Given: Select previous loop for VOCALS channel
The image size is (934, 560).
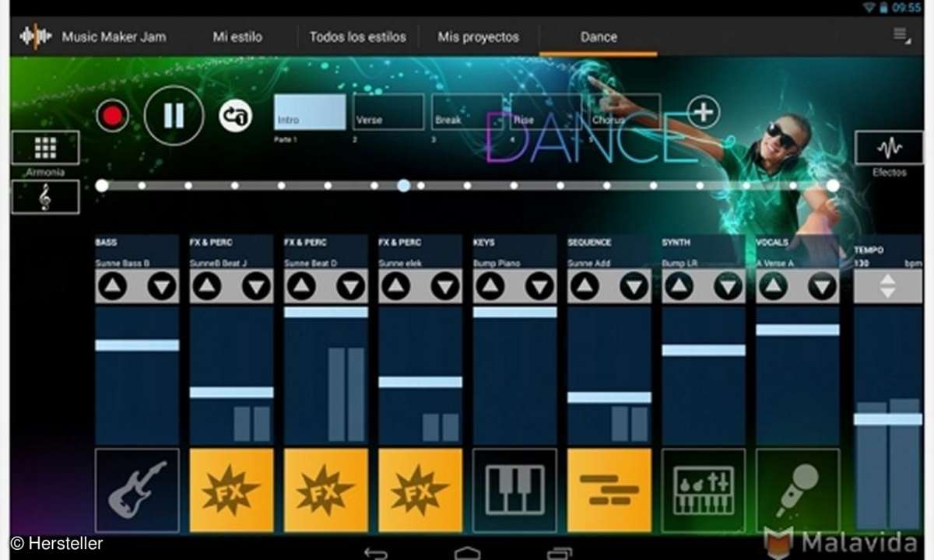Looking at the screenshot, I should 774,287.
